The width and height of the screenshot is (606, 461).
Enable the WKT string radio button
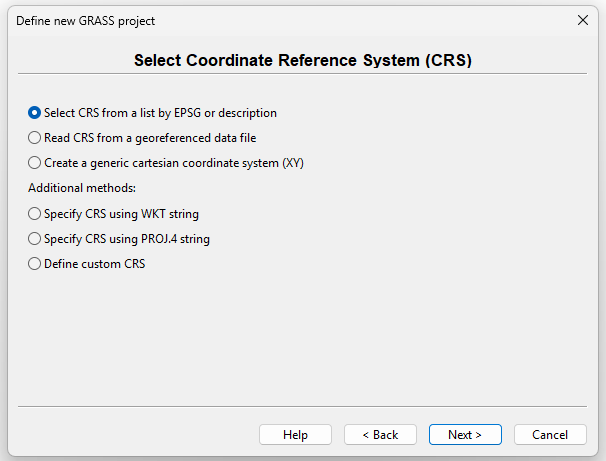[x=35, y=214]
